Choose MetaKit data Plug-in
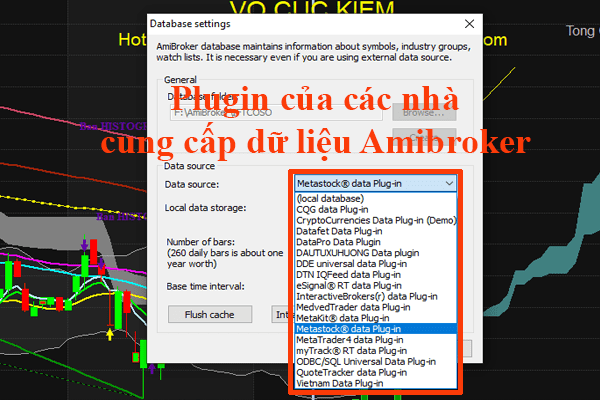The width and height of the screenshot is (600, 400). coord(375,318)
